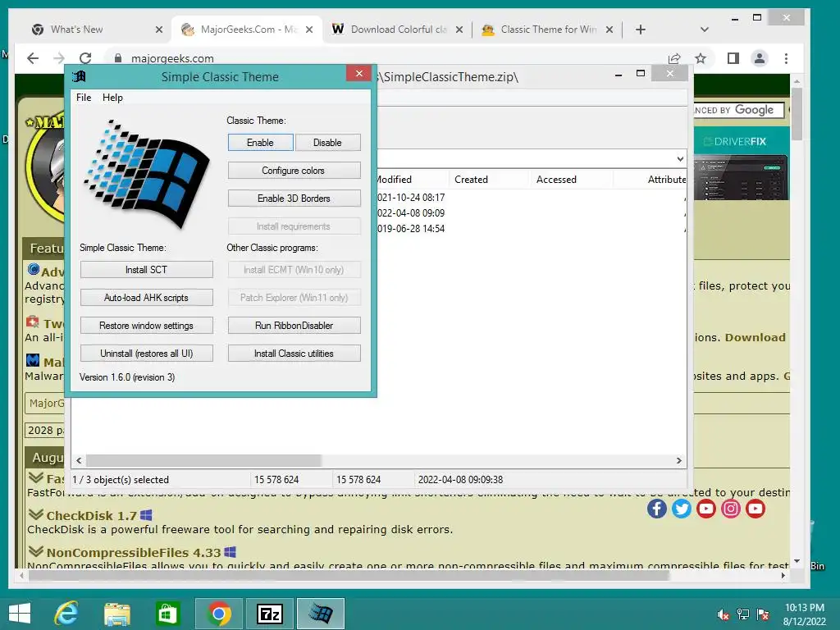Switch to 7-Zip on the taskbar
The width and height of the screenshot is (840, 630).
[269, 614]
